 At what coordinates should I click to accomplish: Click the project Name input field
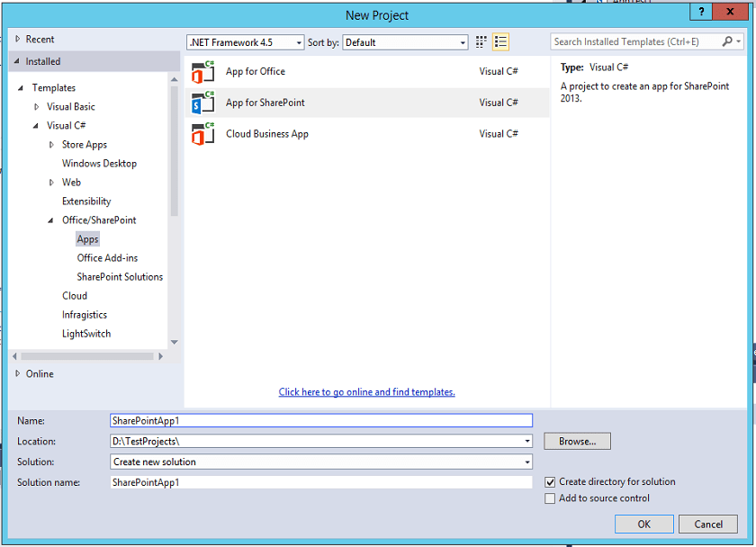pos(321,420)
